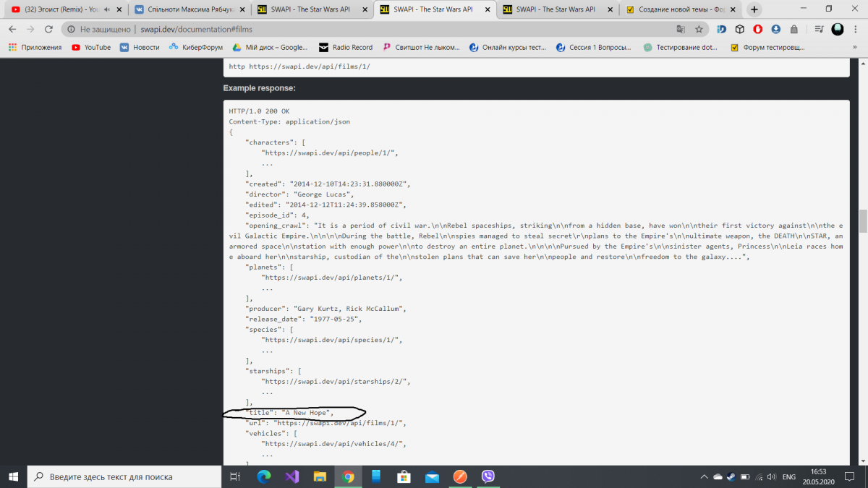Launch Microsoft Edge from the taskbar

pyautogui.click(x=263, y=476)
